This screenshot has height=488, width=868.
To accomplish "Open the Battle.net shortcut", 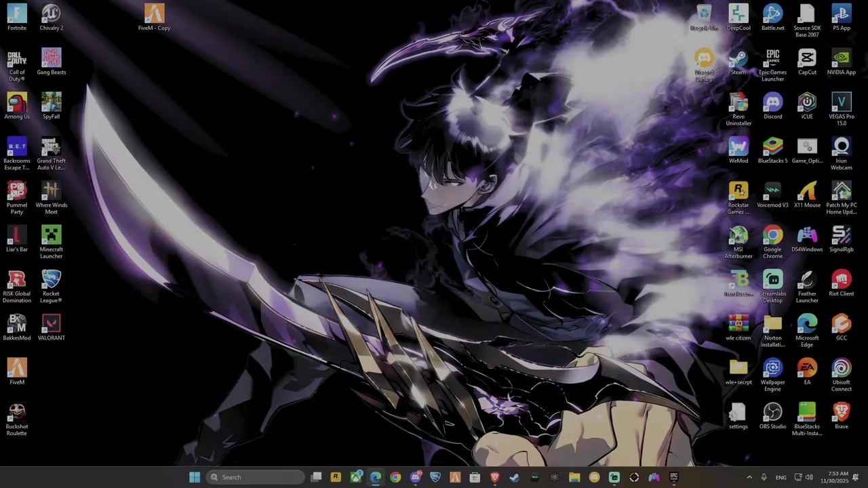I will tap(773, 18).
